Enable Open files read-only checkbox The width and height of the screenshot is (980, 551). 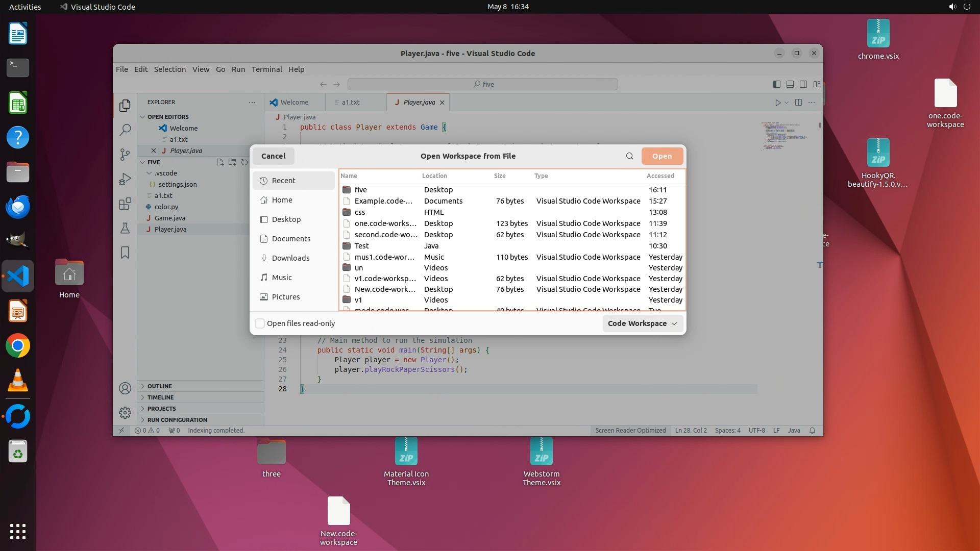point(260,323)
